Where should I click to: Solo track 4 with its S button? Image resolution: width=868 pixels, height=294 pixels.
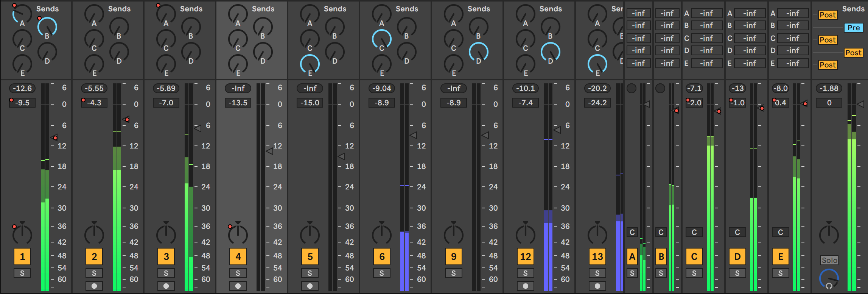tap(238, 273)
